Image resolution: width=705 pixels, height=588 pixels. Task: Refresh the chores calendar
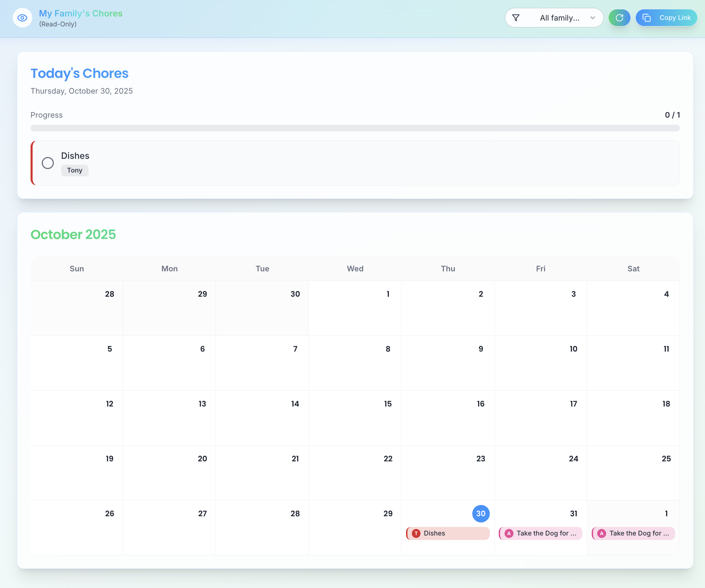coord(619,17)
